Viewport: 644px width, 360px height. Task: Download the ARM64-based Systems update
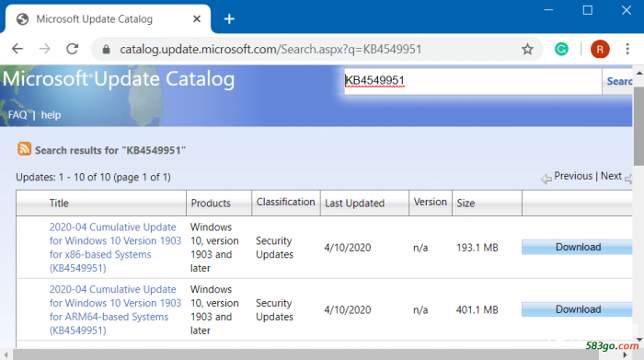577,309
